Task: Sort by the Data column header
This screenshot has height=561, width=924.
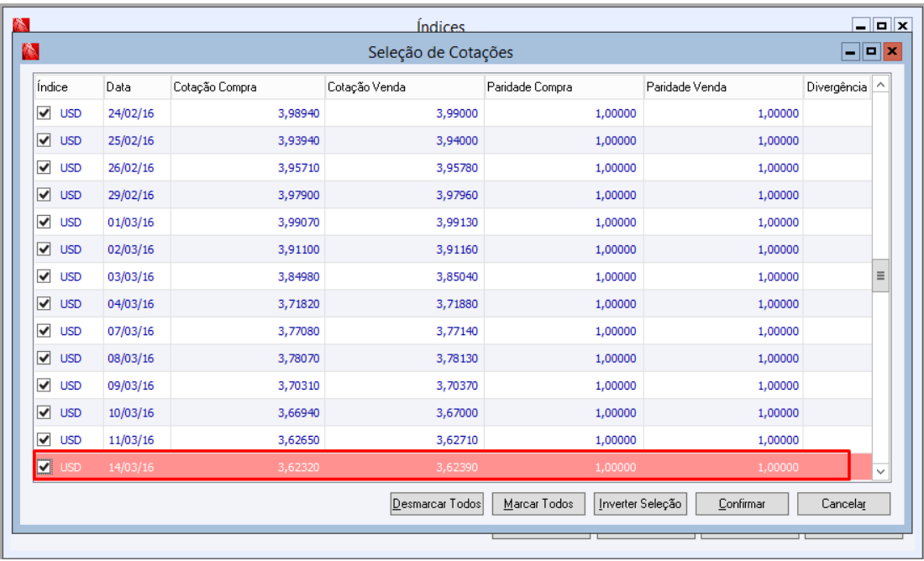Action: pyautogui.click(x=137, y=87)
